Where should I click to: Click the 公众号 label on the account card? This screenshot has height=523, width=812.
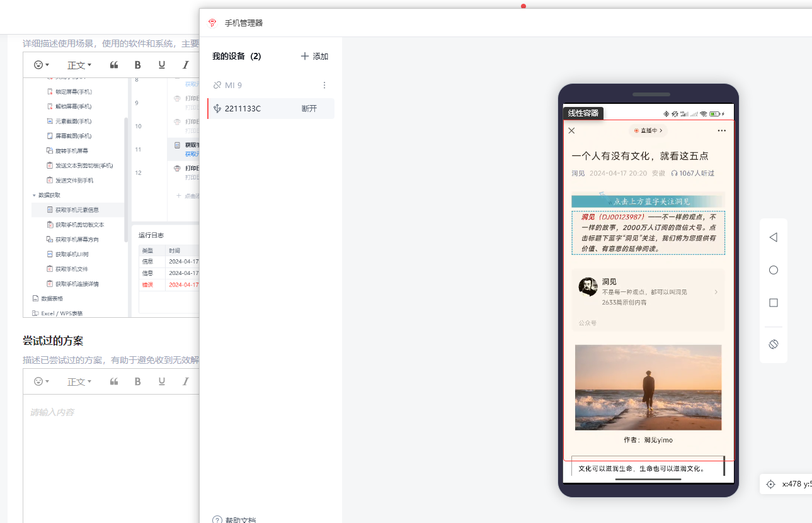point(588,323)
